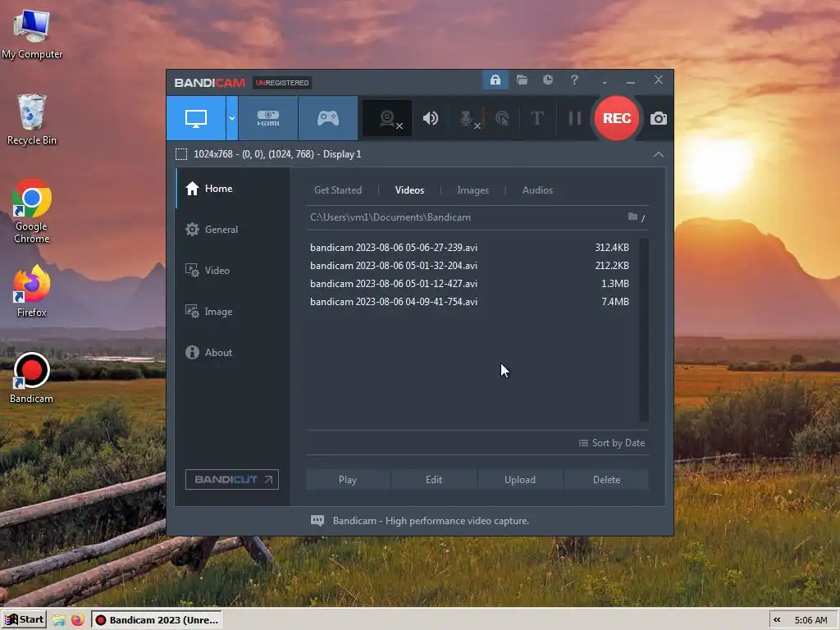Click the 7.4MB file size value
840x630 pixels.
pos(615,302)
